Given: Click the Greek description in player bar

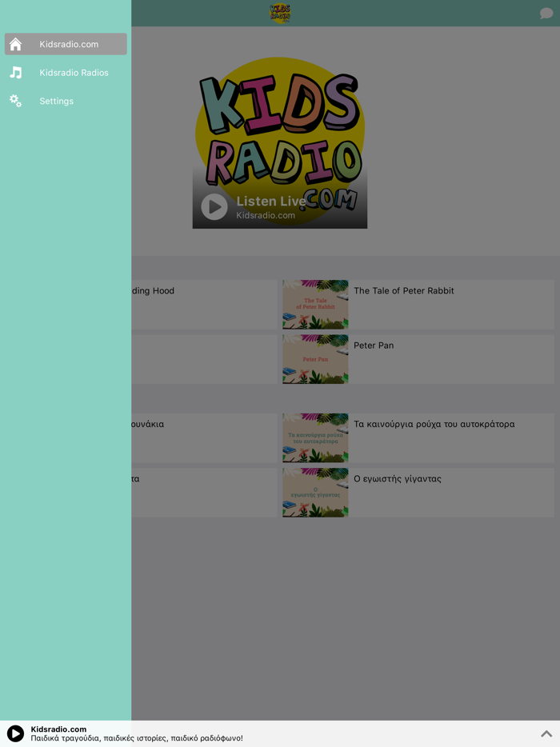Looking at the screenshot, I should tap(137, 738).
